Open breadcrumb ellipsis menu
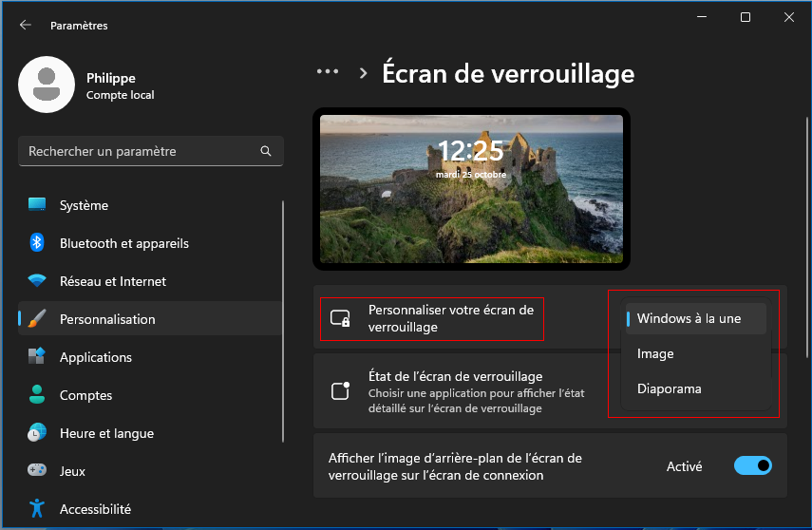 click(328, 72)
